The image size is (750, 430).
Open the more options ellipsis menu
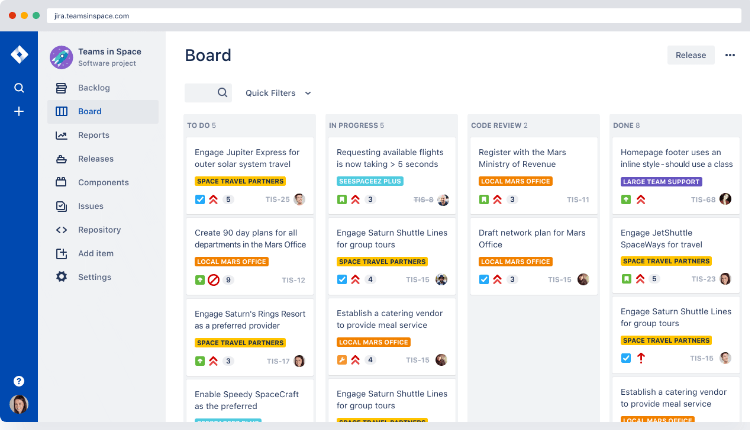click(x=730, y=55)
